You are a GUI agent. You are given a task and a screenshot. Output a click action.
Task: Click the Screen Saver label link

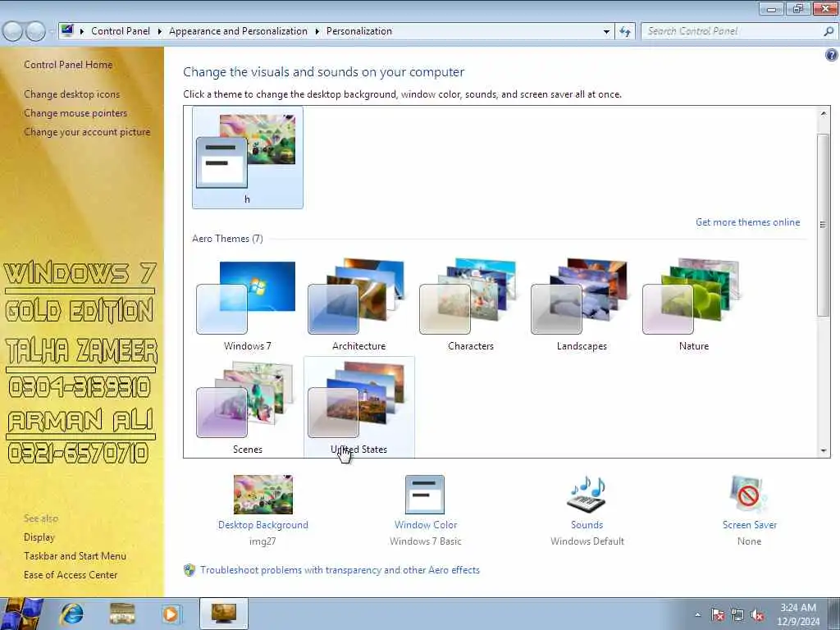tap(749, 525)
